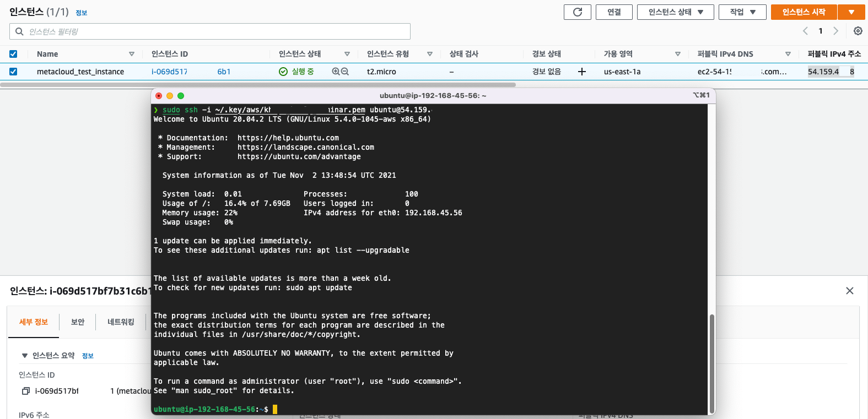The image size is (868, 419).
Task: Open the launch instance split-button arrow
Action: tap(851, 12)
